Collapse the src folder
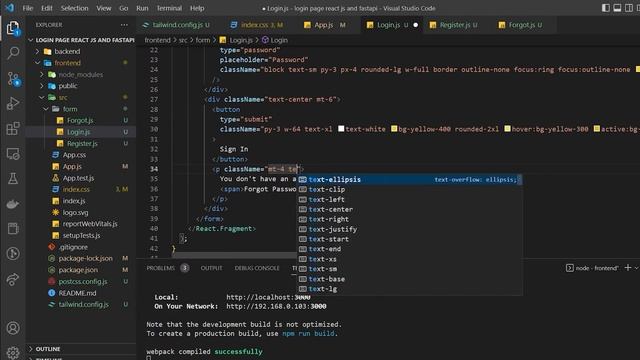The width and height of the screenshot is (640, 360). point(63,98)
